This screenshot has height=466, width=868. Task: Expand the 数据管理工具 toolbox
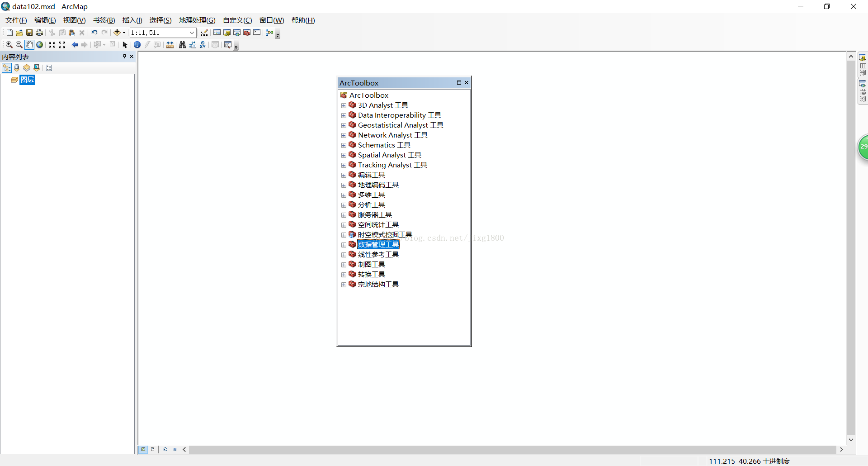344,245
